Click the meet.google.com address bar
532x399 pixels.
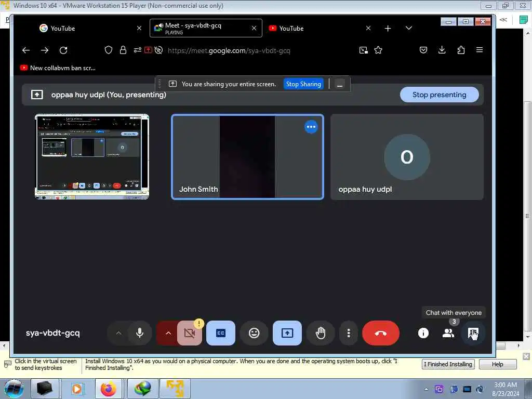229,50
